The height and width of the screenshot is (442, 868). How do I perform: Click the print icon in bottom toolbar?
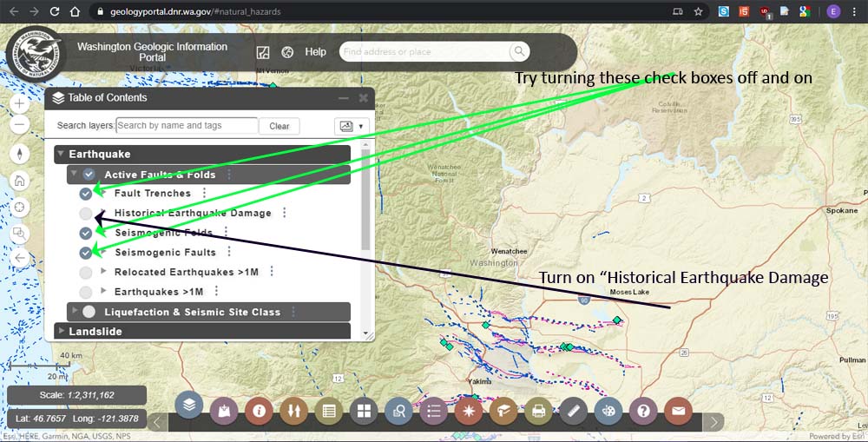pyautogui.click(x=539, y=411)
